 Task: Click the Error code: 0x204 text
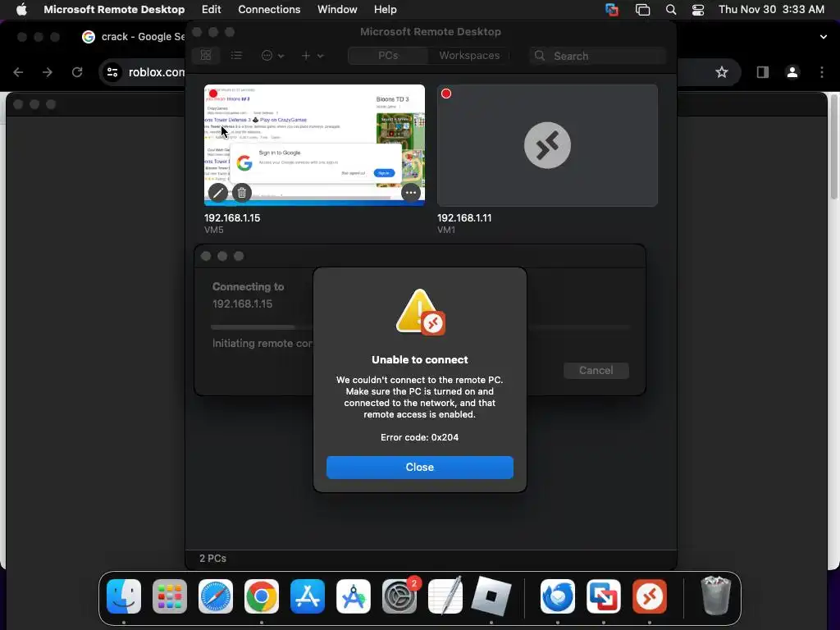[x=419, y=437]
